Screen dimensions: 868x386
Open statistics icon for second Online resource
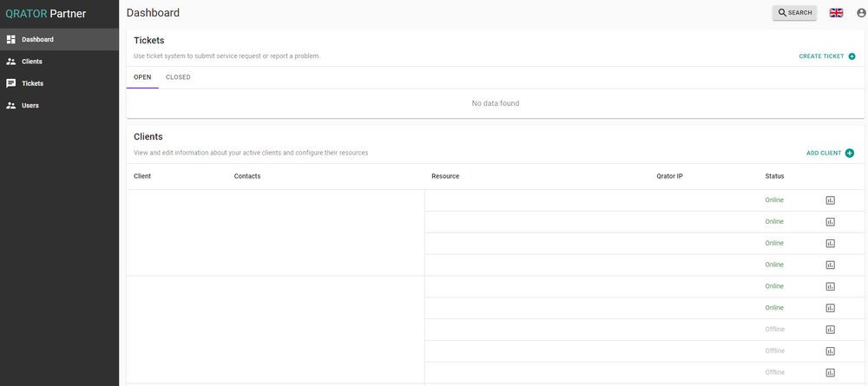830,222
